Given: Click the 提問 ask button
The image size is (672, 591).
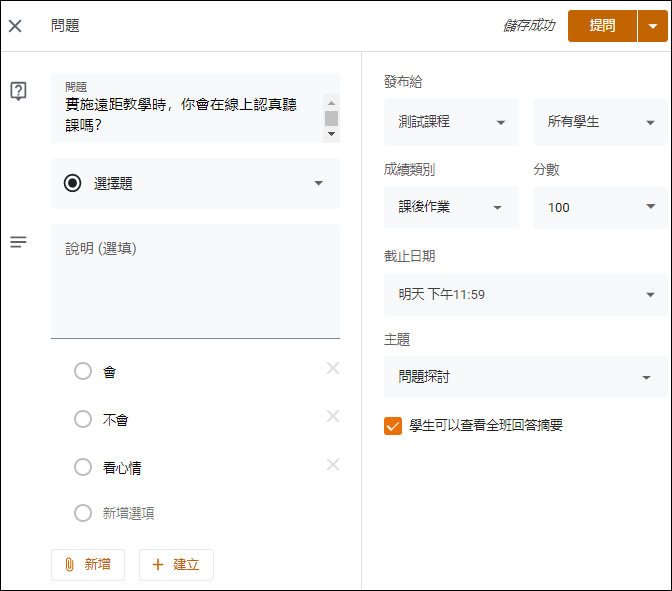Looking at the screenshot, I should point(602,26).
